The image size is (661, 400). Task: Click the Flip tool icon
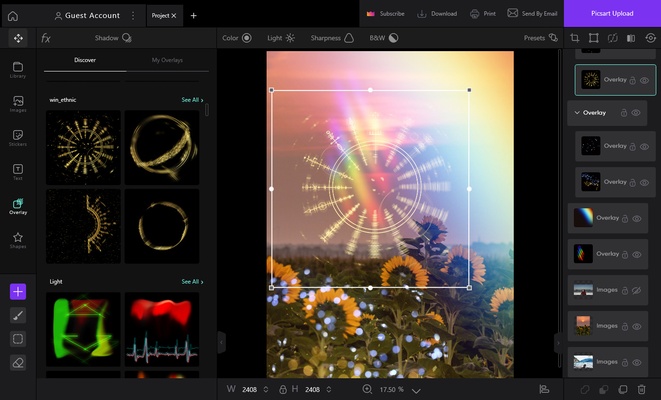click(x=613, y=38)
